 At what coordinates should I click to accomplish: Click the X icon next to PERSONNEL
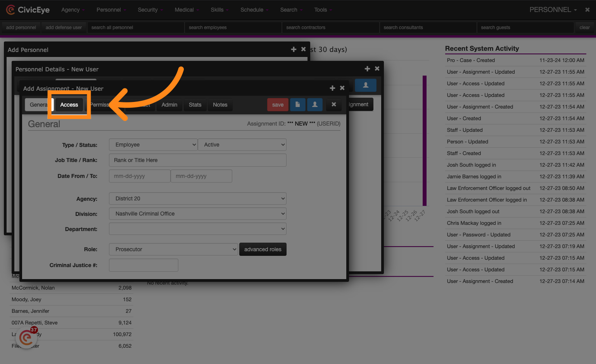[x=587, y=10]
